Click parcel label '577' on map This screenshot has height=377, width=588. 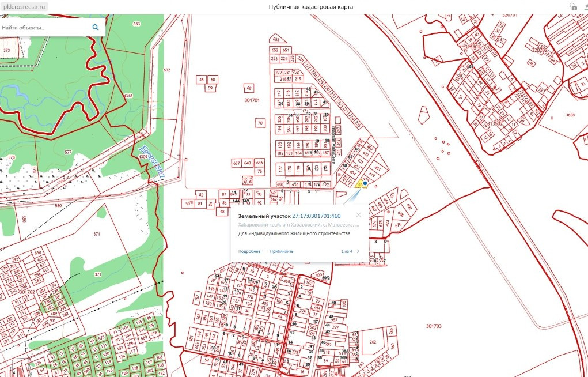68,152
